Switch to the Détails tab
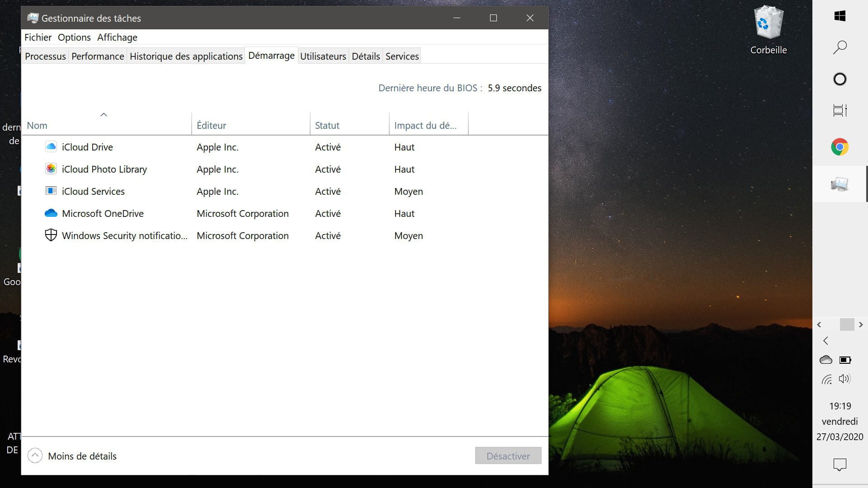This screenshot has width=868, height=488. coord(366,56)
